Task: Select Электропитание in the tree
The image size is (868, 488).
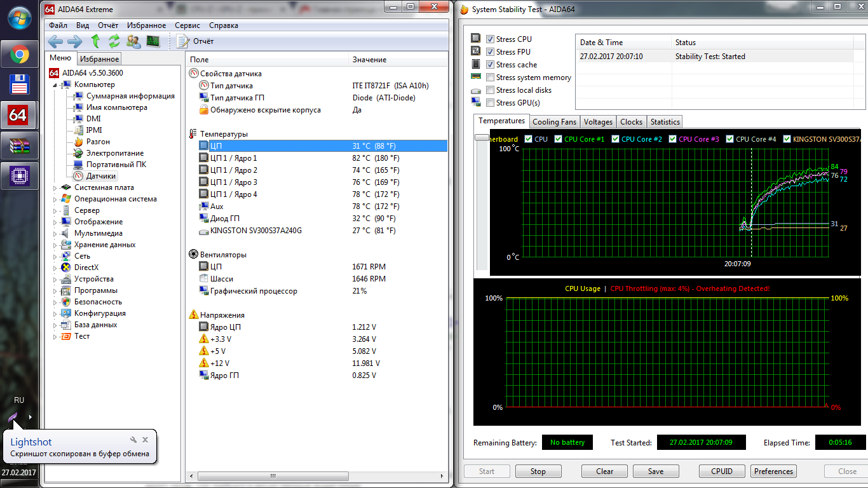Action: click(115, 153)
